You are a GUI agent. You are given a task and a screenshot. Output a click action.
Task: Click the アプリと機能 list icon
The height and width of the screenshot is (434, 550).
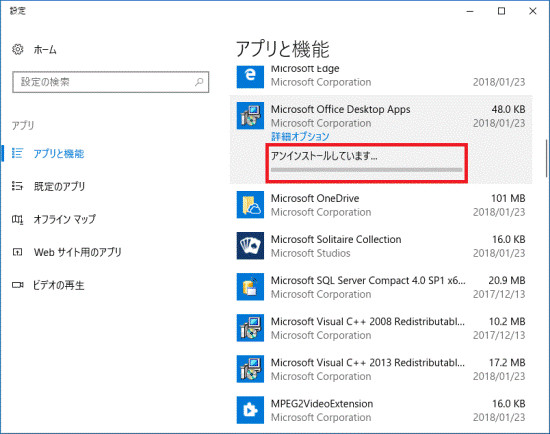pos(17,153)
